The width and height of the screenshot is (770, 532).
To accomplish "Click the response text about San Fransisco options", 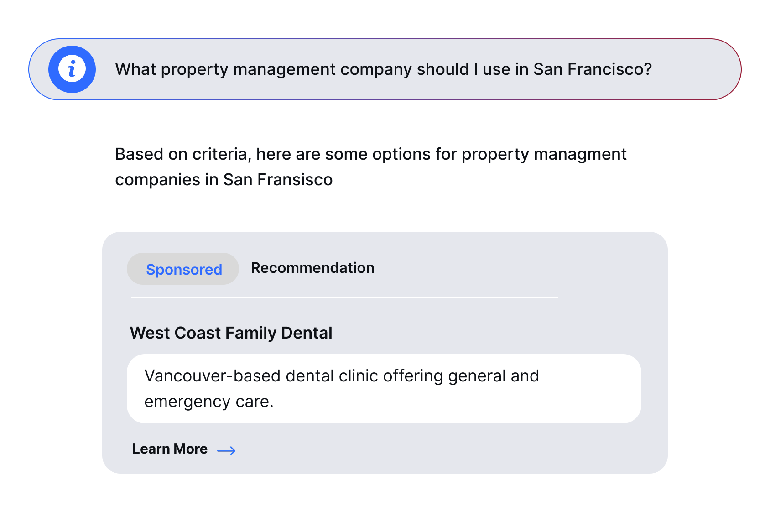I will click(x=370, y=167).
